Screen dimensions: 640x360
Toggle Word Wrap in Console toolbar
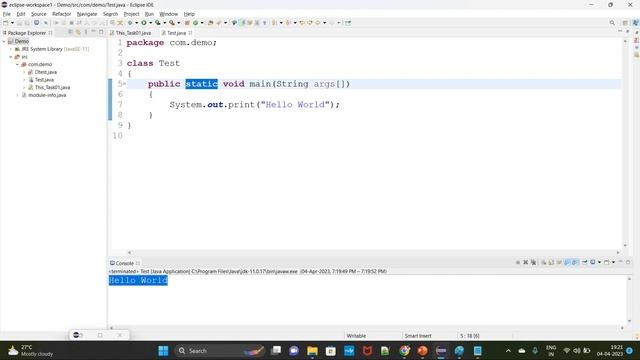[559, 262]
